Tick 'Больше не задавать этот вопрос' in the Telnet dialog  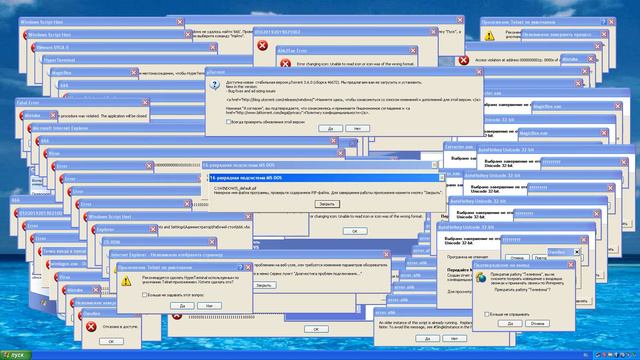(144, 295)
